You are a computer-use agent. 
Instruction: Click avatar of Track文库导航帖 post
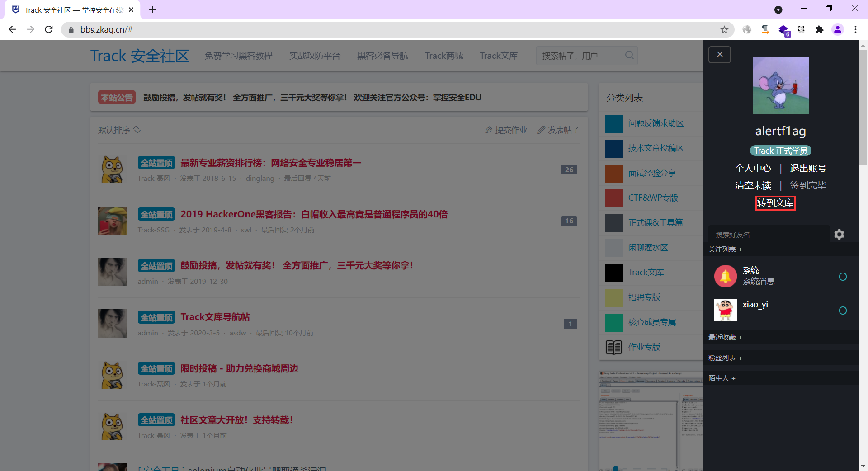click(112, 323)
